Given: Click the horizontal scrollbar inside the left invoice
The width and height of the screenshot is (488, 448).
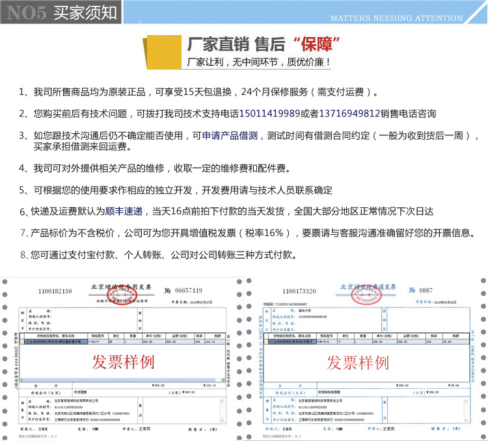Looking at the screenshot, I should pyautogui.click(x=122, y=380).
